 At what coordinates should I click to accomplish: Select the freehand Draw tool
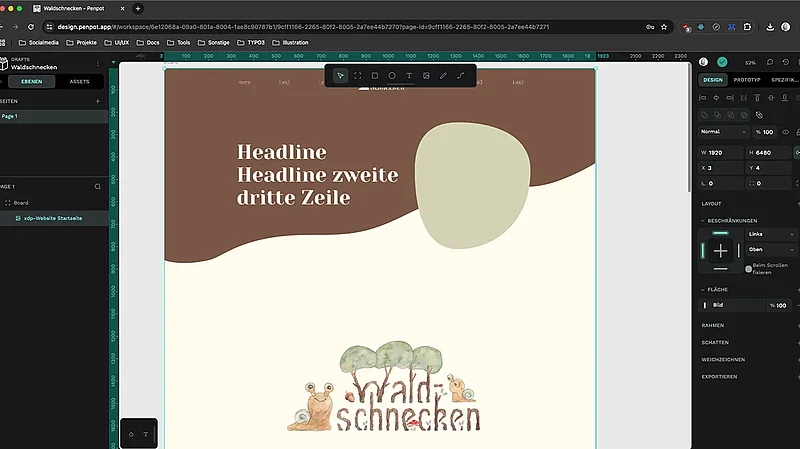(443, 76)
